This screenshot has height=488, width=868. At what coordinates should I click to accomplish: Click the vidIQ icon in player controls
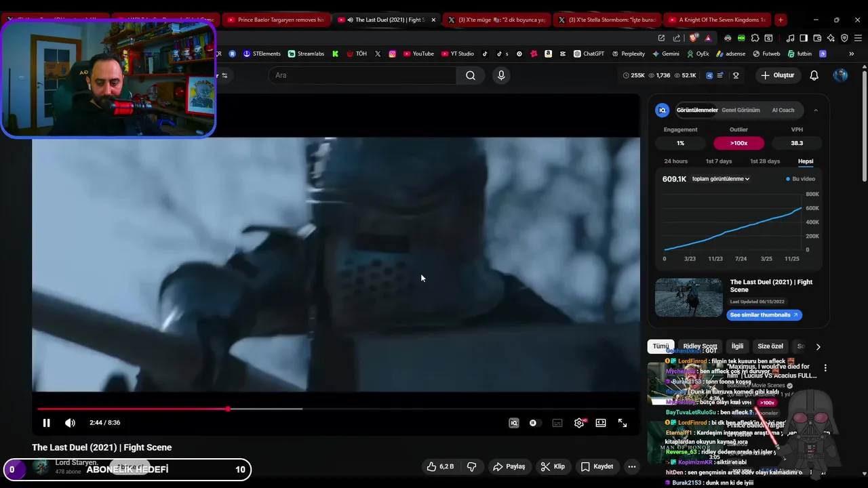(x=514, y=423)
